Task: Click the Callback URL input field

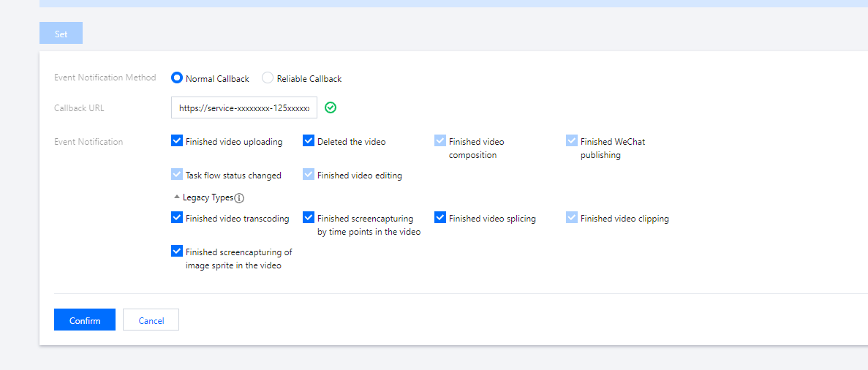Action: [244, 107]
